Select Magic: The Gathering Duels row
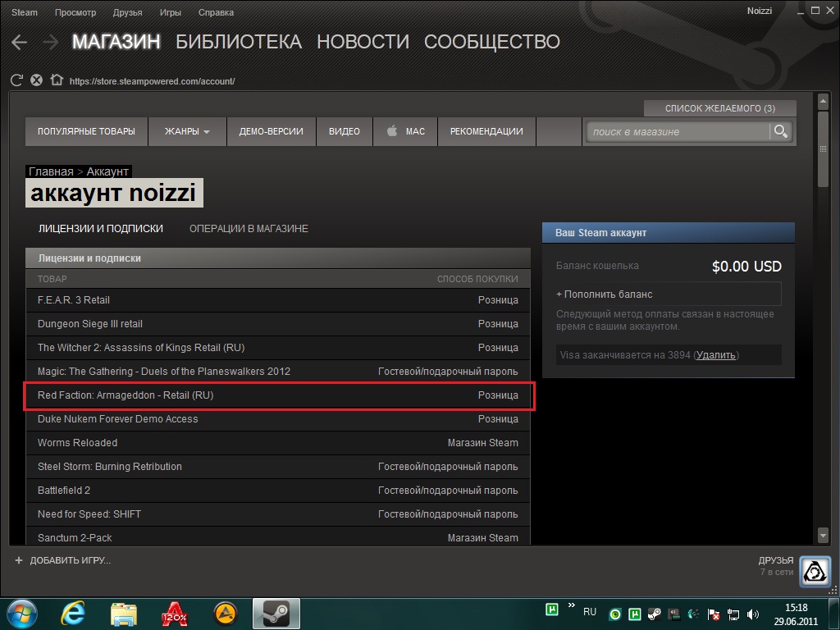The height and width of the screenshot is (630, 840). (277, 372)
